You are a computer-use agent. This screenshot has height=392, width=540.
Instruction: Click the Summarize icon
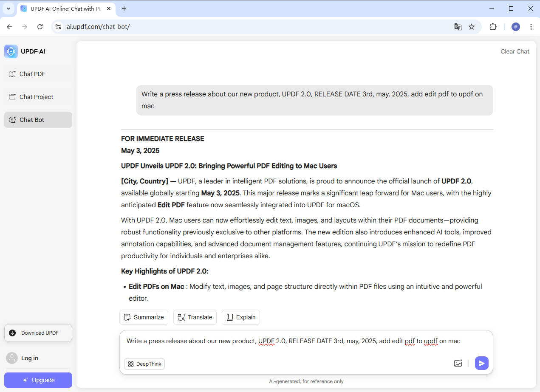127,317
